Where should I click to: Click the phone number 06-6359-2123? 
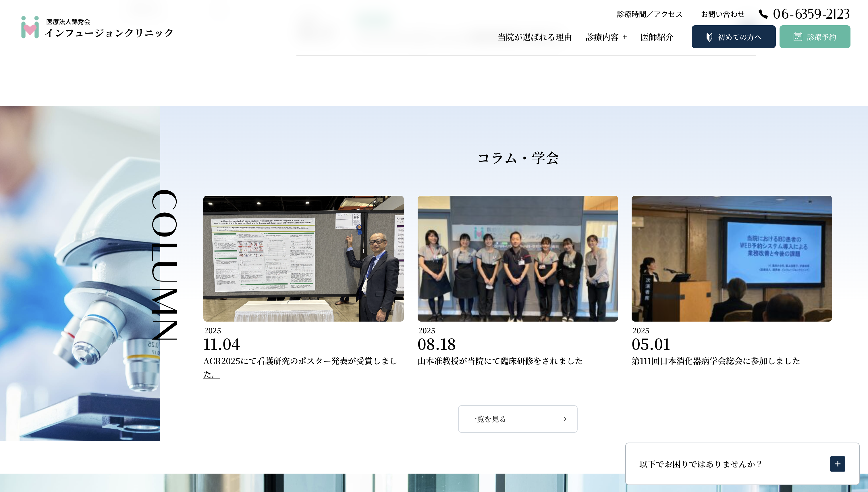click(x=811, y=14)
